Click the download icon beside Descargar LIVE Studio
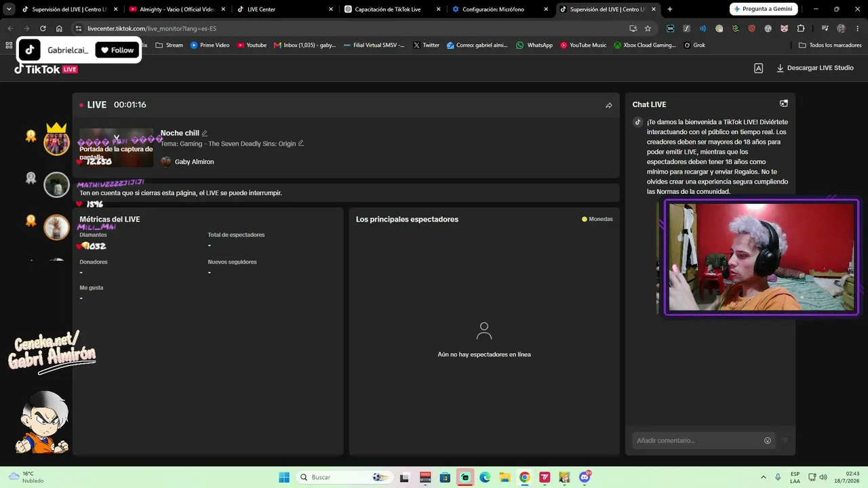Viewport: 868px width, 488px height. (x=780, y=68)
